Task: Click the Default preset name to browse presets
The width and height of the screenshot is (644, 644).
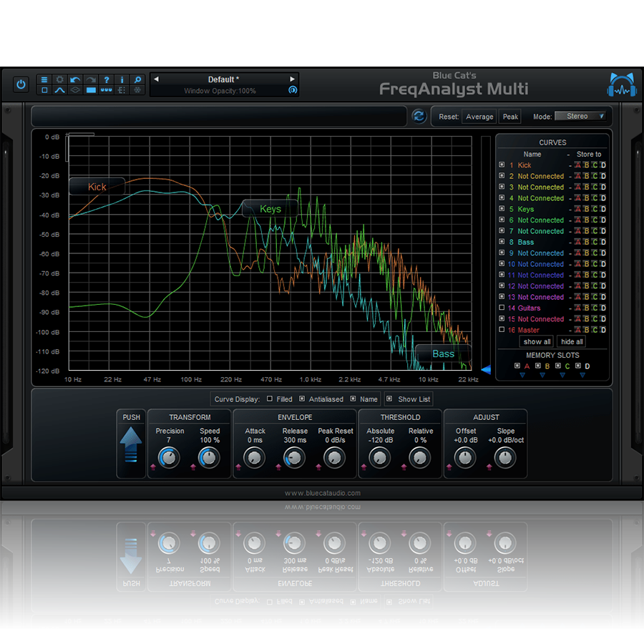Action: (223, 79)
